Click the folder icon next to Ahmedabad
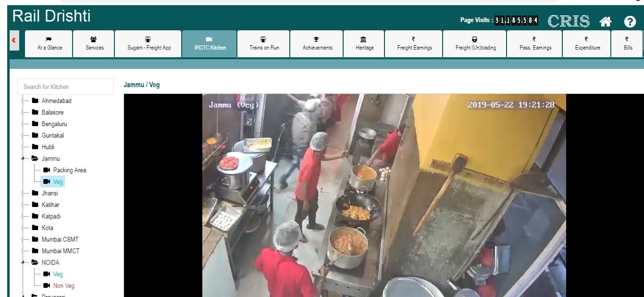The image size is (644, 297). click(35, 101)
